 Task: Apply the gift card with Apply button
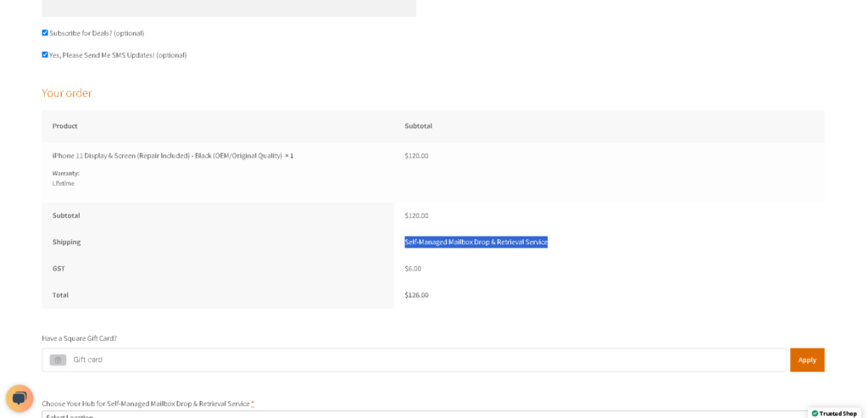[807, 359]
